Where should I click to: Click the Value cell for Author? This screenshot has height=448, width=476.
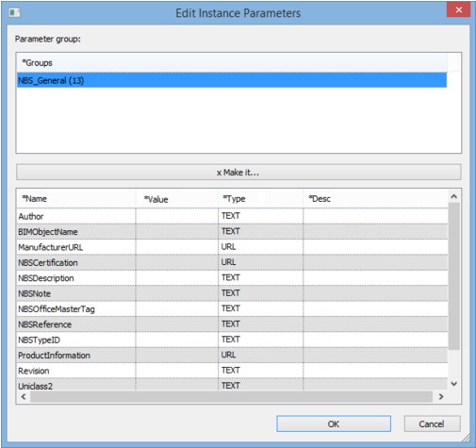(177, 216)
